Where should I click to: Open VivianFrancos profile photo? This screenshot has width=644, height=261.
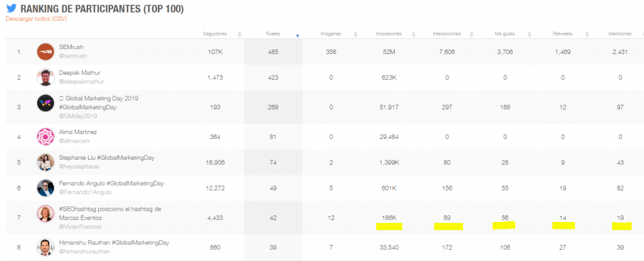[x=45, y=213]
